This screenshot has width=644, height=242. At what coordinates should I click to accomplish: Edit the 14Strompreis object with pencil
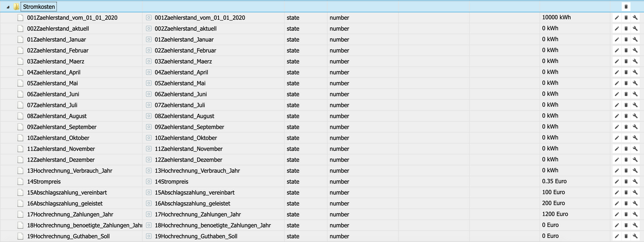tap(617, 181)
